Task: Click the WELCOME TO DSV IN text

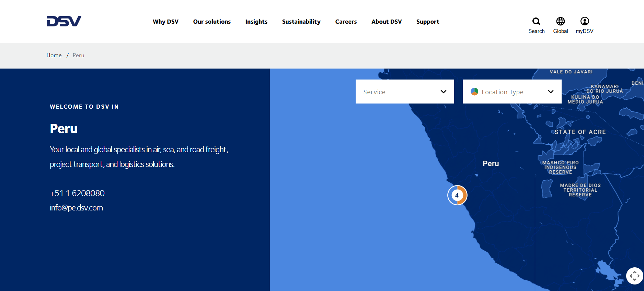Action: 84,107
